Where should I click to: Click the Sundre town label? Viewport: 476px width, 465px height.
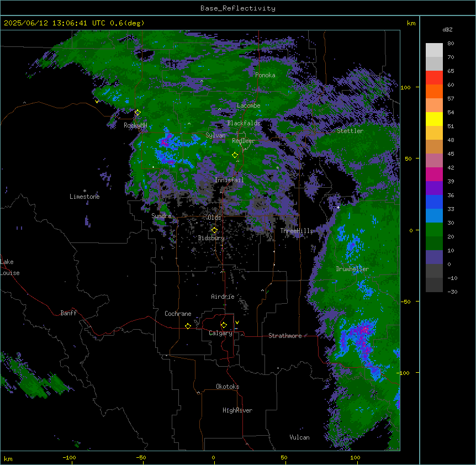click(x=161, y=216)
